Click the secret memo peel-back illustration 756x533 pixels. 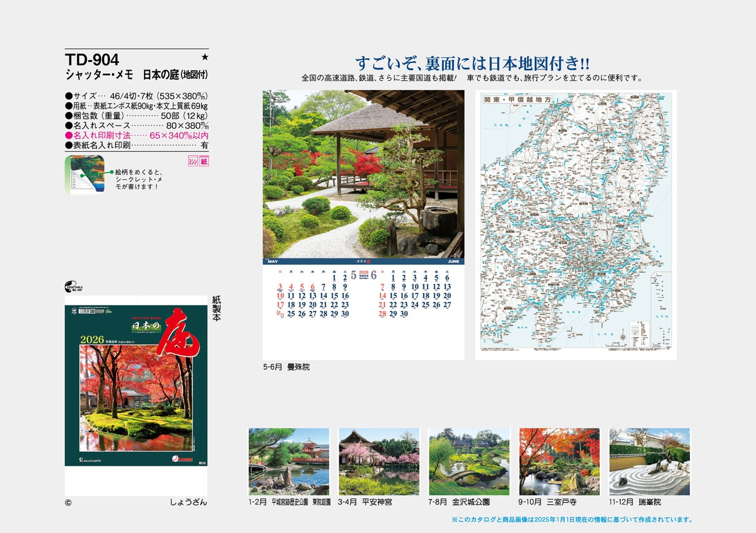click(x=84, y=174)
